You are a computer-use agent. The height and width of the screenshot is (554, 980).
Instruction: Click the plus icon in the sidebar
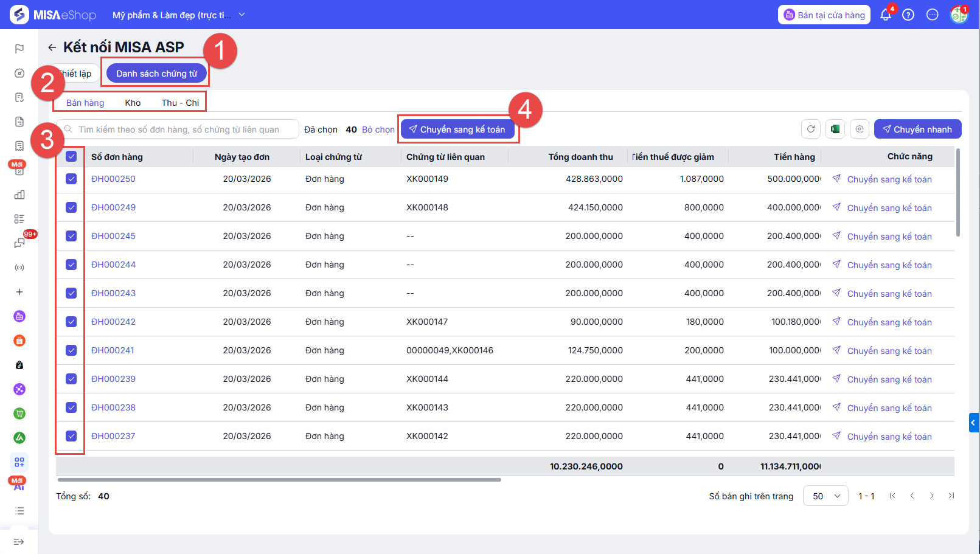(x=19, y=292)
